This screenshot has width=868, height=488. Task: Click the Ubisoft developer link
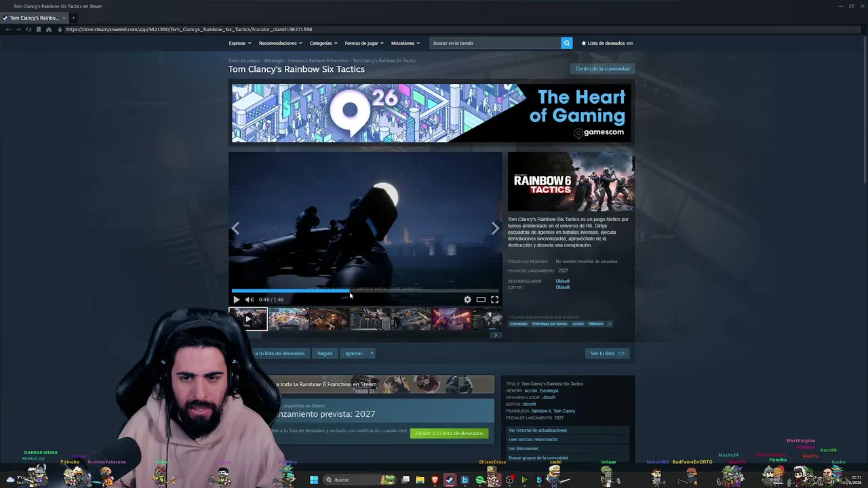[563, 281]
